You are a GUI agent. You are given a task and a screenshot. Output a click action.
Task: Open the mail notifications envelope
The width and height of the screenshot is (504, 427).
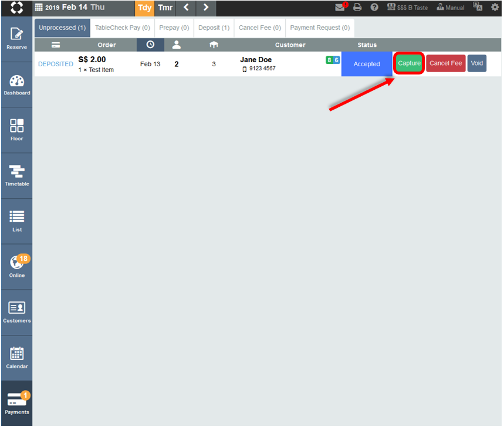click(x=341, y=7)
